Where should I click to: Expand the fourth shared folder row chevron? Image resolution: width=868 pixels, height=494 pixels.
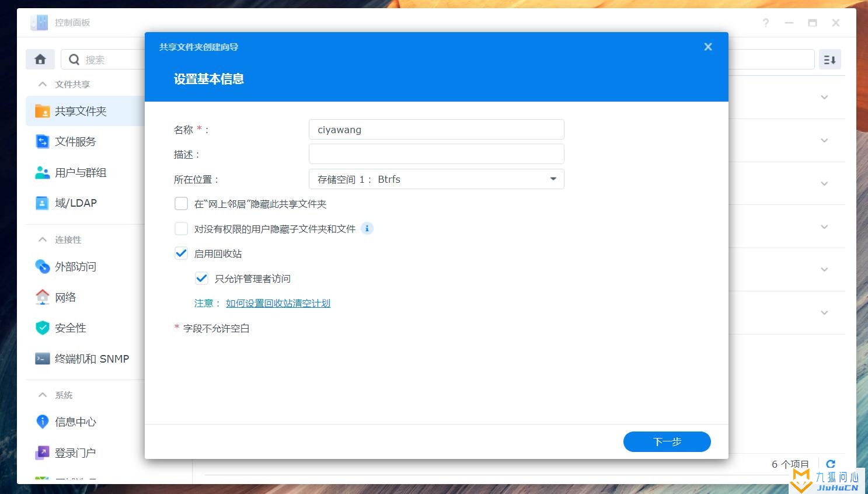824,227
